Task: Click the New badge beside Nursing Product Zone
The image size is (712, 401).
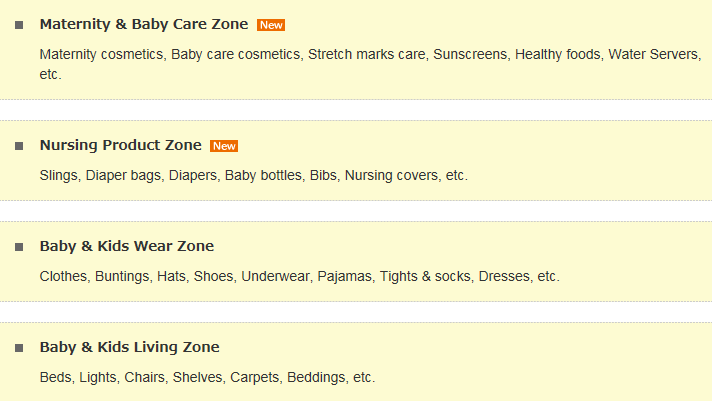Action: coord(224,146)
